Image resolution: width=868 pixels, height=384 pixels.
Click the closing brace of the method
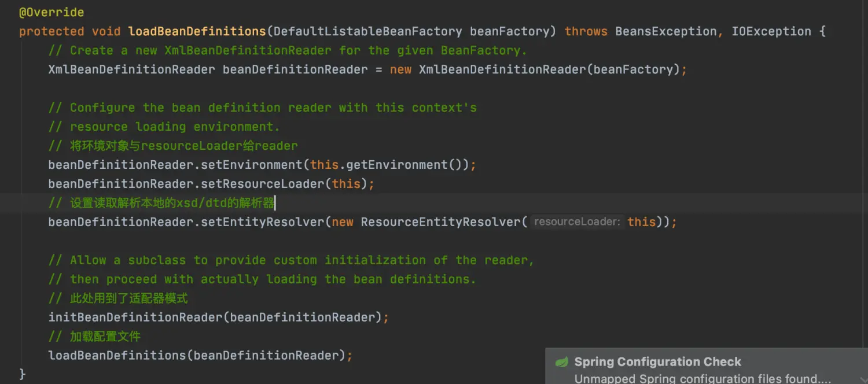click(x=23, y=374)
